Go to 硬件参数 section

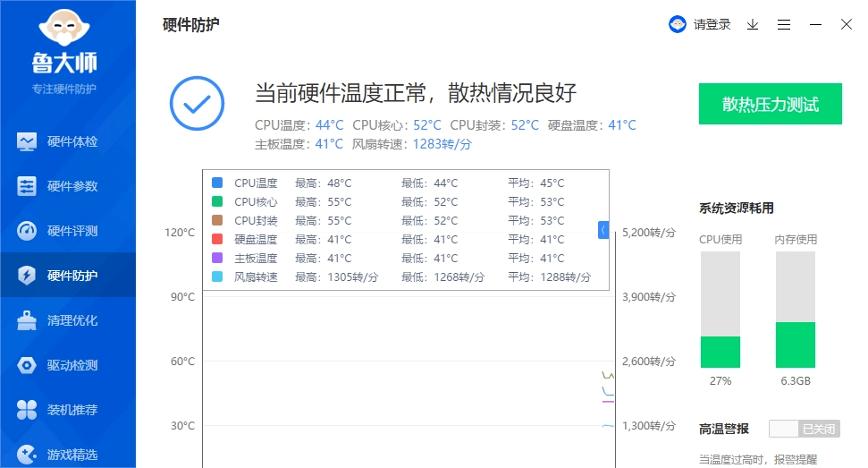pyautogui.click(x=72, y=186)
